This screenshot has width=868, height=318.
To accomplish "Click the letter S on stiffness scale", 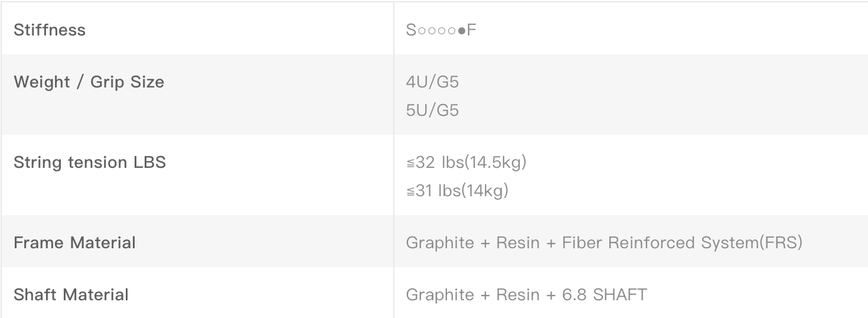I will [411, 30].
